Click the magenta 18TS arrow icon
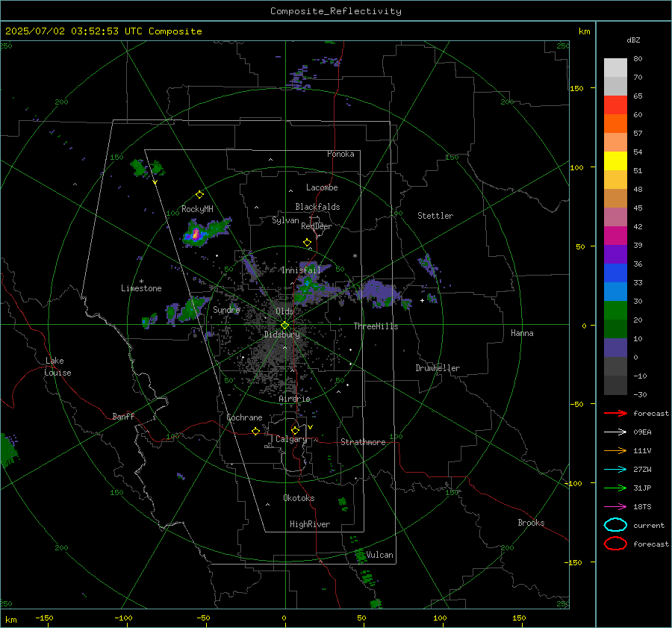 [615, 507]
